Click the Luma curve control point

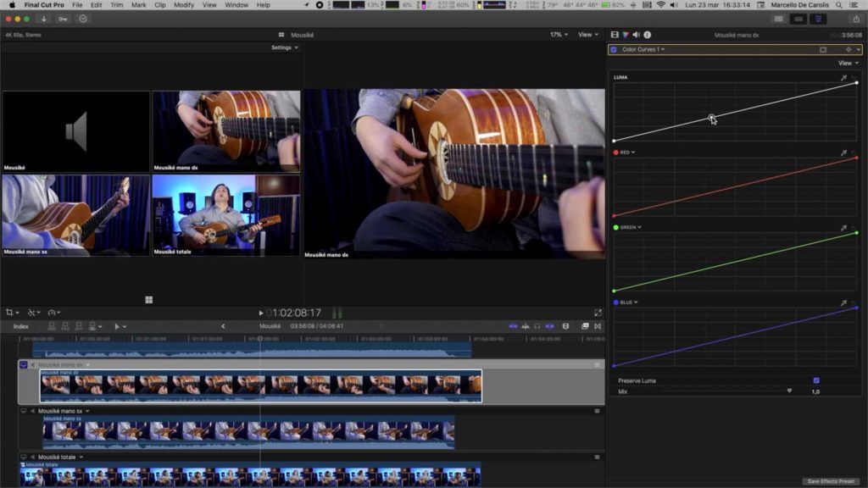pos(711,117)
